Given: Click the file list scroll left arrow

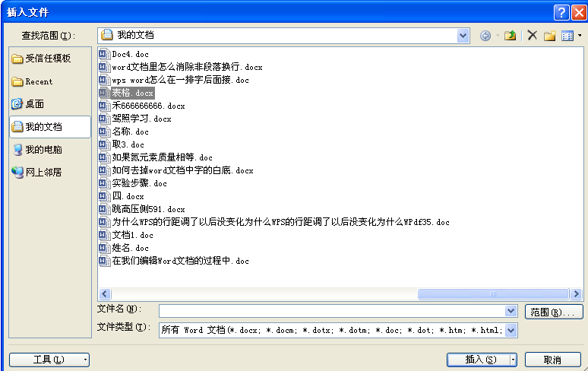Looking at the screenshot, I should 105,293.
